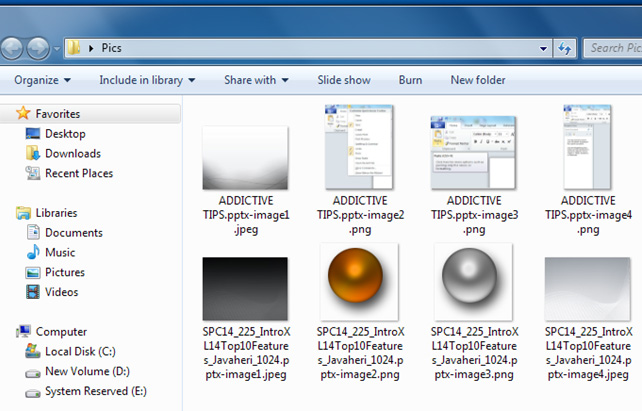Select the dark SPC14 pptx-image1.jpeg thumbnail
The image size is (642, 411).
245,289
